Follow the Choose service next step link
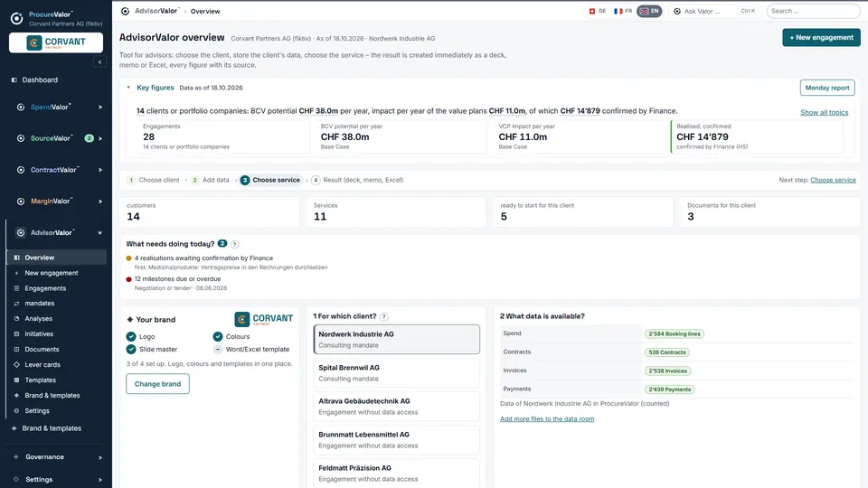The height and width of the screenshot is (488, 868). click(x=833, y=180)
